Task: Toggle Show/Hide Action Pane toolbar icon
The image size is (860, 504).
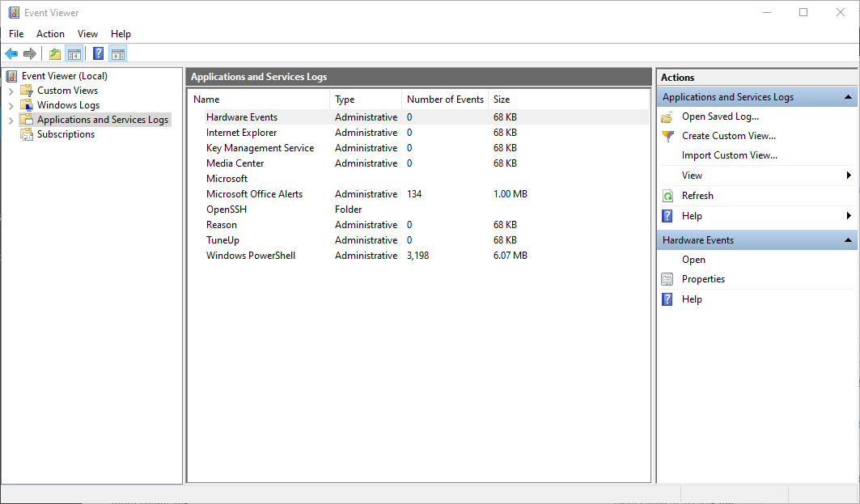Action: 118,53
